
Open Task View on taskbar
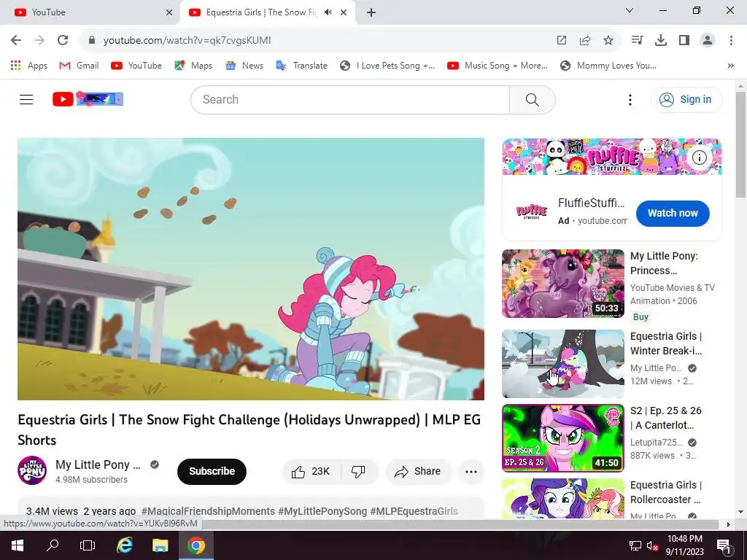click(x=88, y=545)
